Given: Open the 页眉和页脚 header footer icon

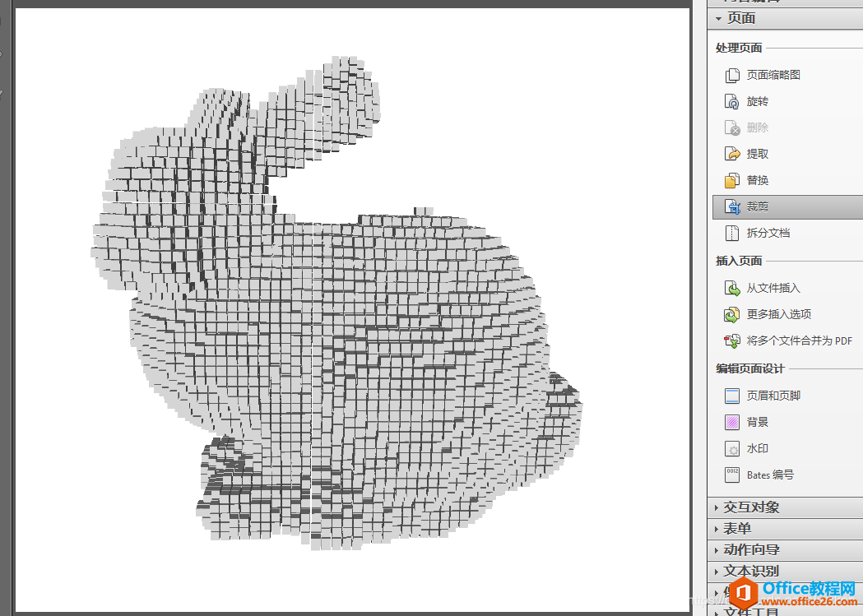Looking at the screenshot, I should pos(732,396).
